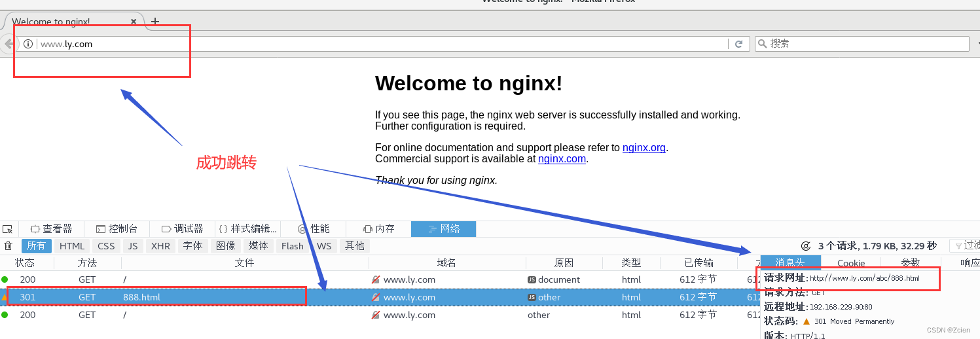Toggle the WS request filter
The width and height of the screenshot is (980, 339).
click(324, 246)
